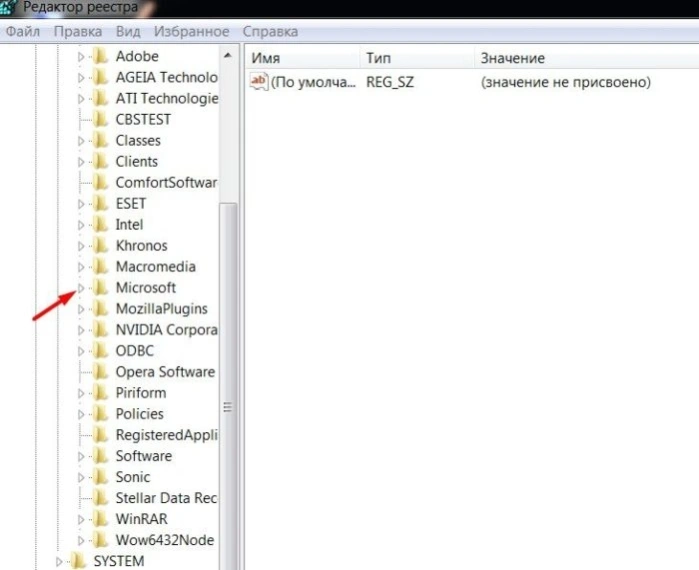
Task: Expand the Classes key
Action: (x=81, y=141)
